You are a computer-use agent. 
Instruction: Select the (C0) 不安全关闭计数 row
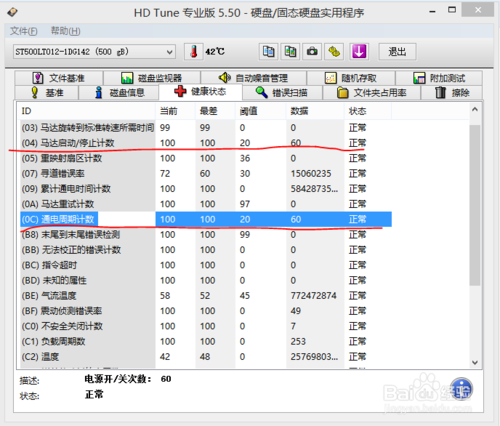[206, 326]
